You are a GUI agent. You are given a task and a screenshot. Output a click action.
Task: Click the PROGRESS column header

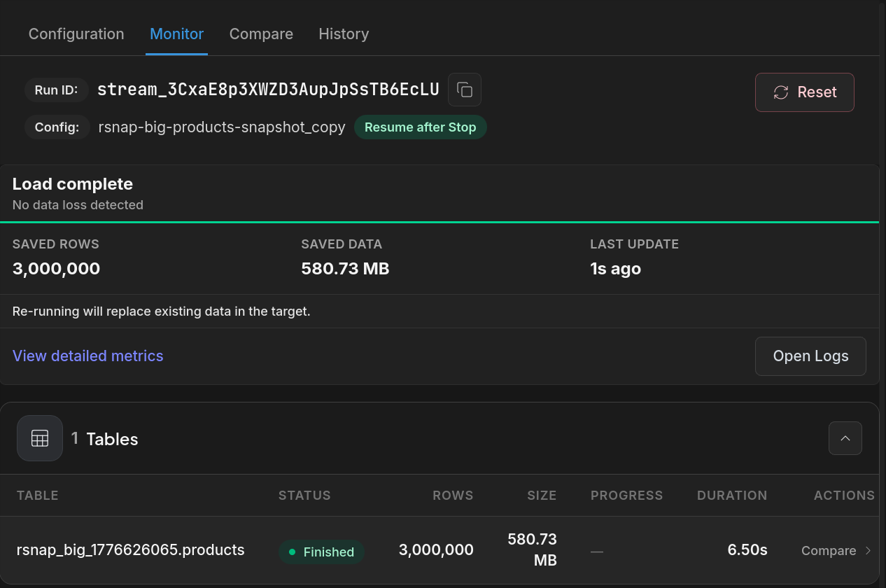[626, 496]
